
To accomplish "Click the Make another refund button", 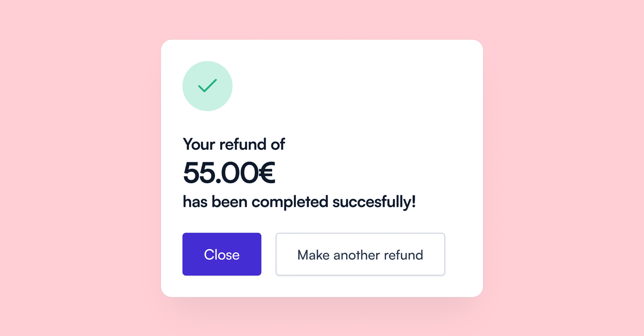I will [x=360, y=254].
